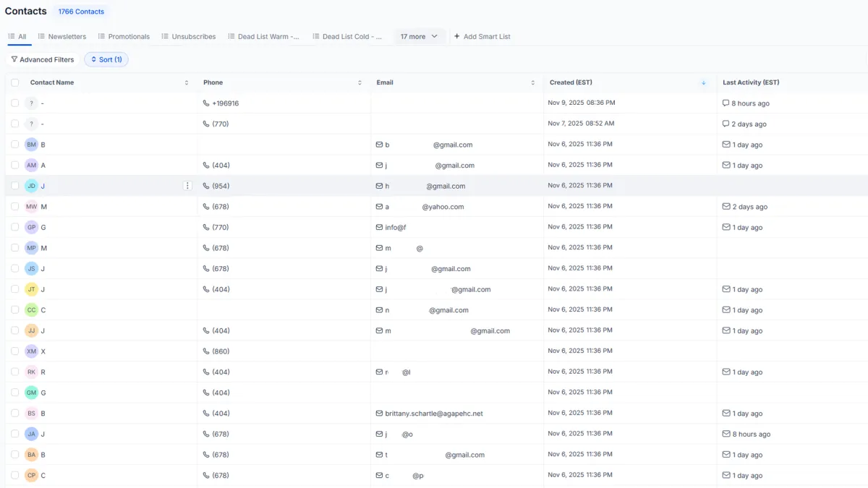Viewport: 868px width, 488px height.
Task: Click email icon in BM row
Action: click(380, 145)
